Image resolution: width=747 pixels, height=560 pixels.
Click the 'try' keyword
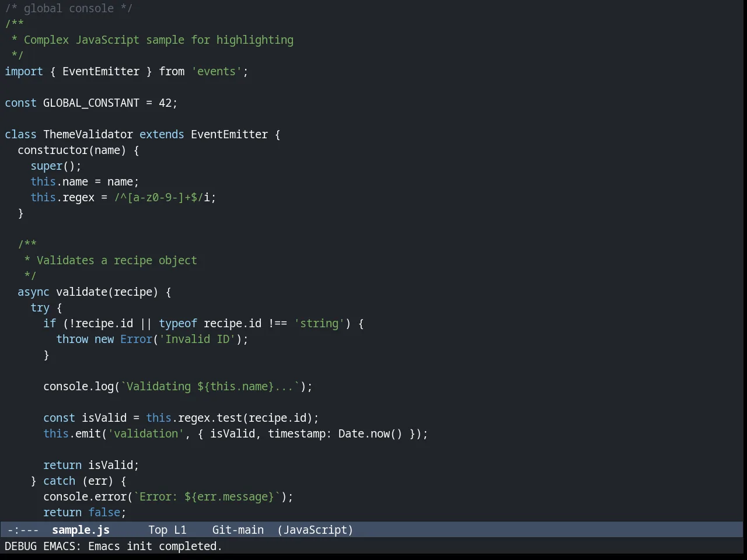(40, 307)
